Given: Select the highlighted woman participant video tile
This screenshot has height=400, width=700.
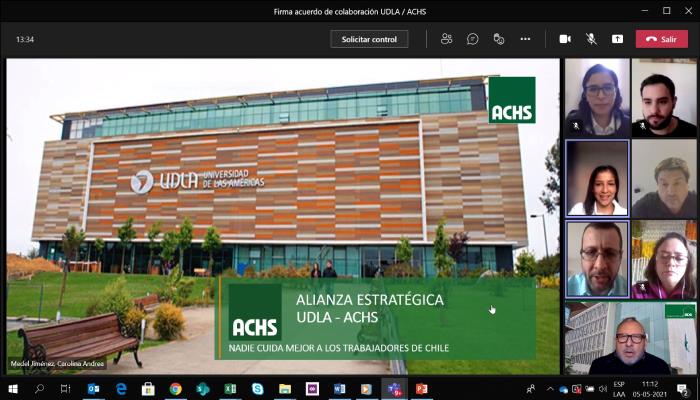Looking at the screenshot, I should tap(597, 178).
